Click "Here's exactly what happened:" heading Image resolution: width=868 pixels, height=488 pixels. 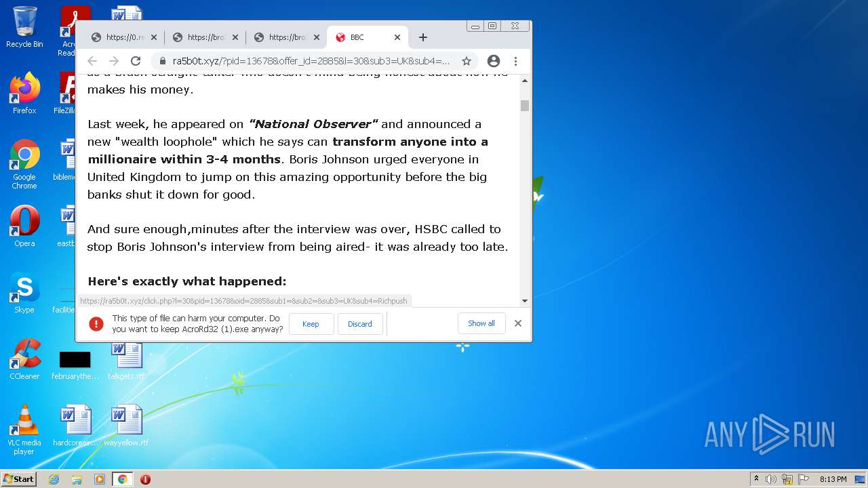[187, 281]
